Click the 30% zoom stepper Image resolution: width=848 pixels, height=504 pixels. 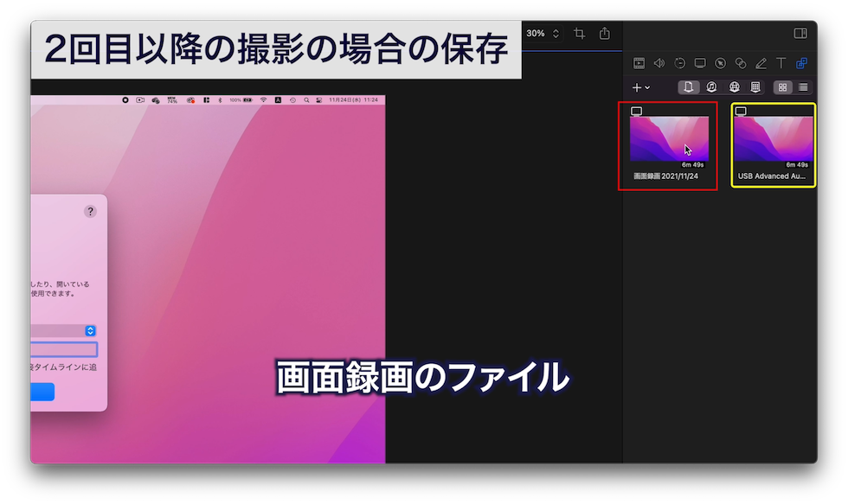click(556, 33)
